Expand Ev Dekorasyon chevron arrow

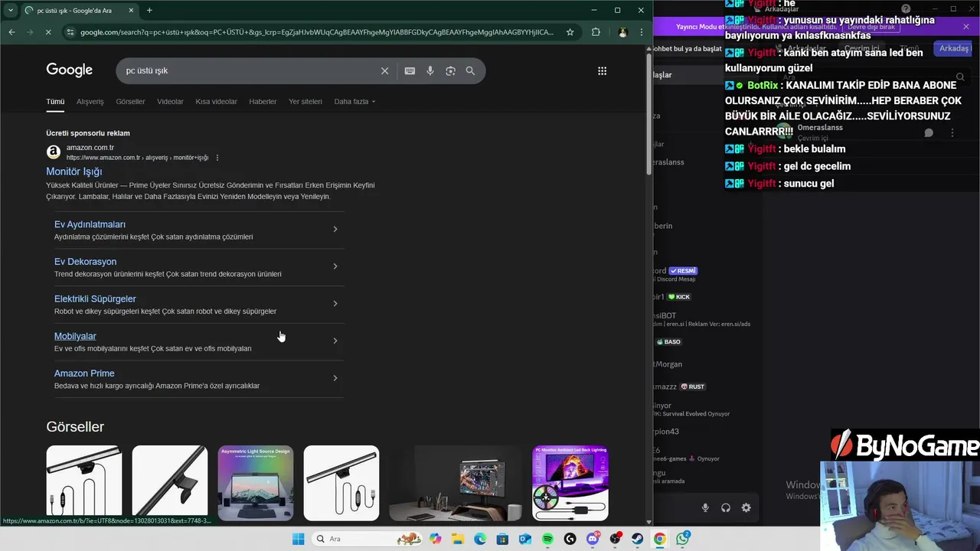pyautogui.click(x=335, y=266)
